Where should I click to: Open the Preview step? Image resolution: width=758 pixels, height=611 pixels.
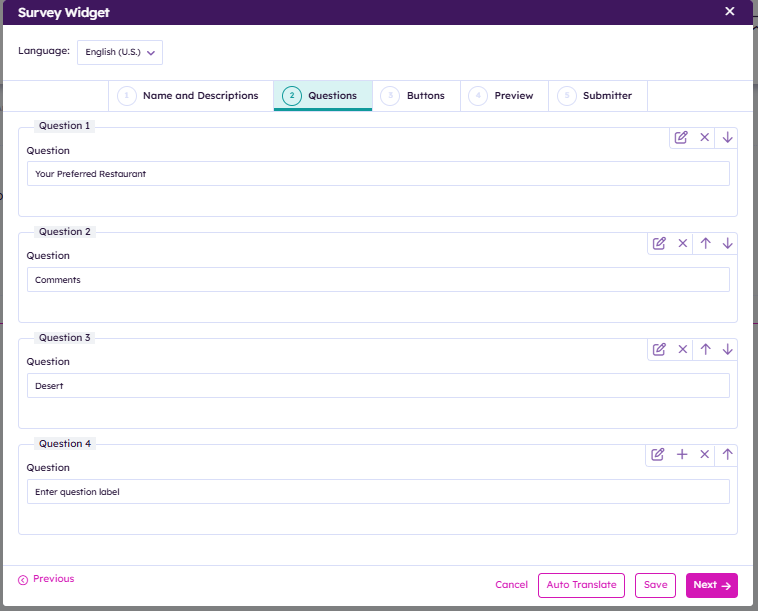coord(504,96)
